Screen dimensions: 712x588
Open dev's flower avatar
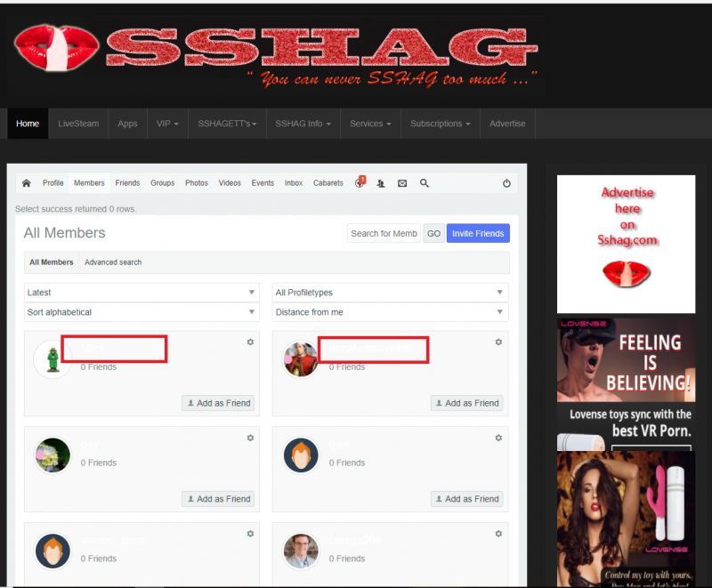53,455
